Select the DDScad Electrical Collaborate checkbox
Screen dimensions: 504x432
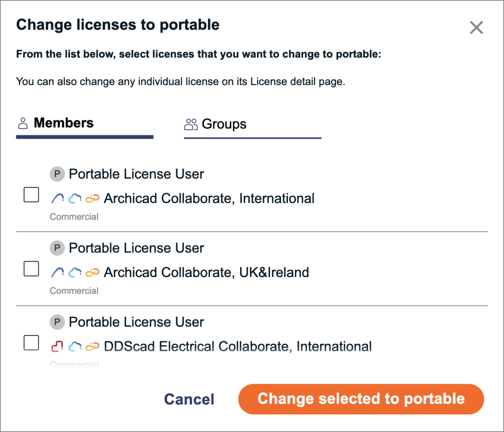[x=31, y=343]
